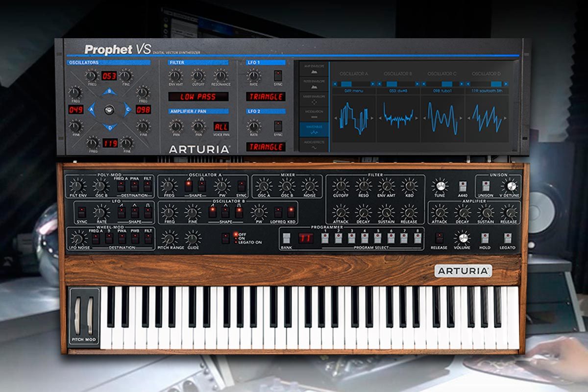The image size is (588, 392).
Task: Click the Oscillator B waveform display
Action: (x=397, y=118)
